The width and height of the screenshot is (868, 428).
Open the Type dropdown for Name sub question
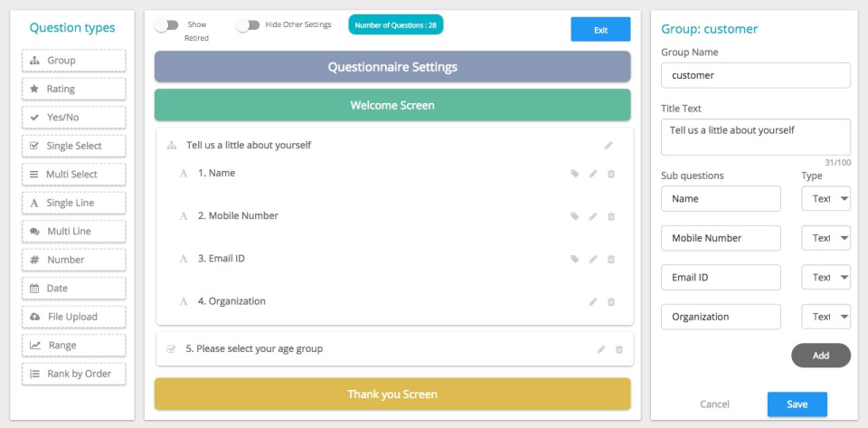(826, 199)
